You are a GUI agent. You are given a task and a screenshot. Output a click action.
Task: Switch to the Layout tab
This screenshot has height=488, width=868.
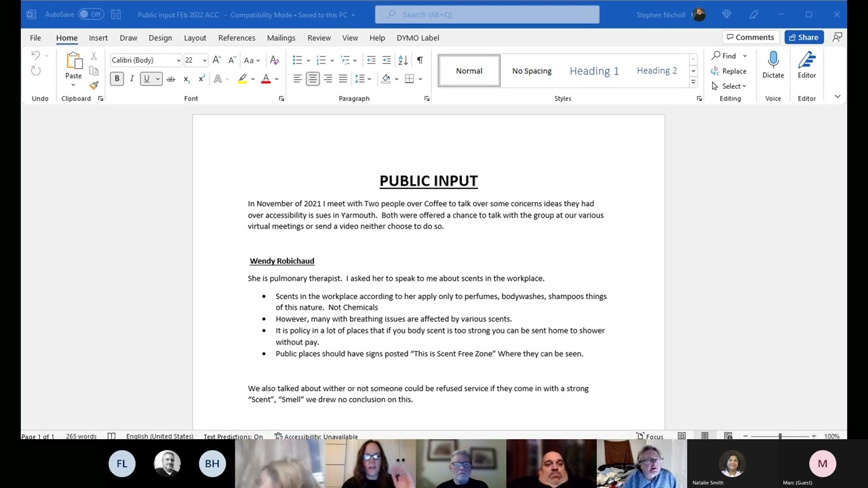coord(195,38)
